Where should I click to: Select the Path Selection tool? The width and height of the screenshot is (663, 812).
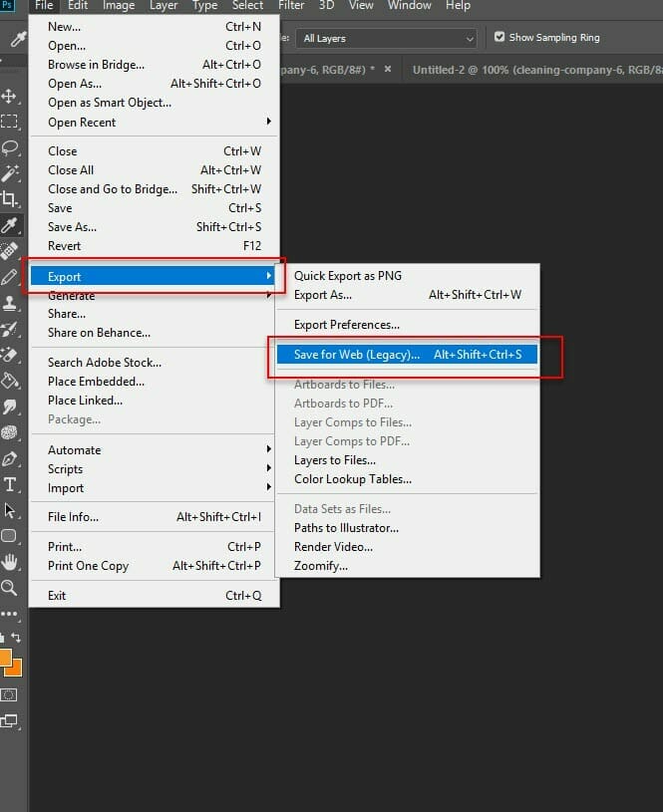(9, 510)
